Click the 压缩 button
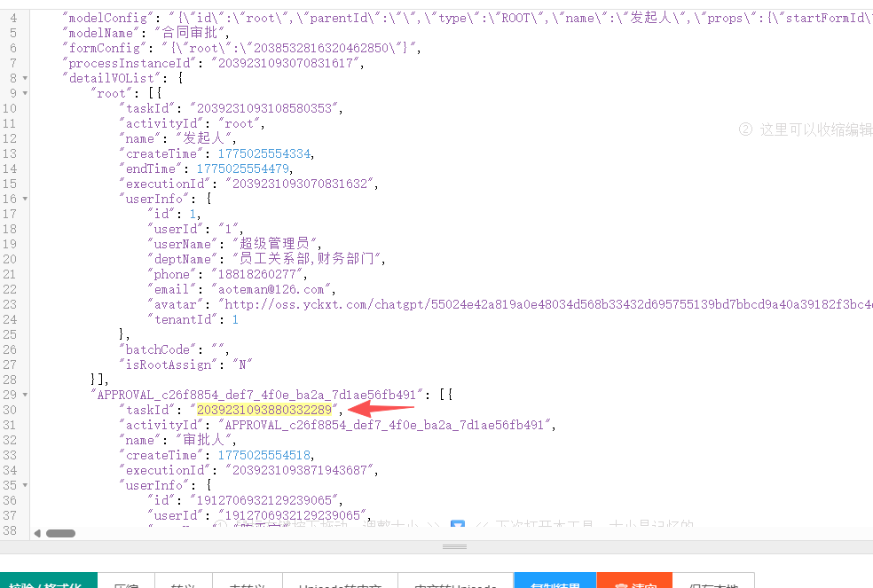 126,584
